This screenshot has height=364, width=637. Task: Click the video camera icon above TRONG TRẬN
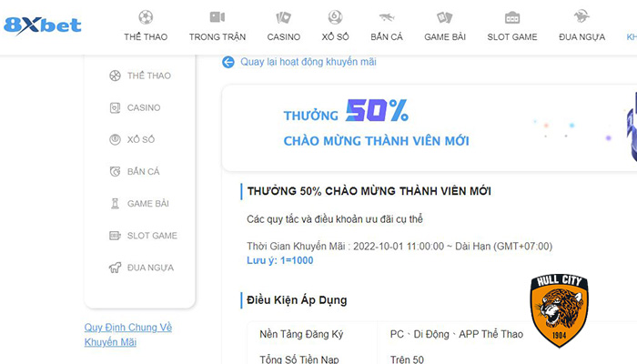(x=217, y=17)
